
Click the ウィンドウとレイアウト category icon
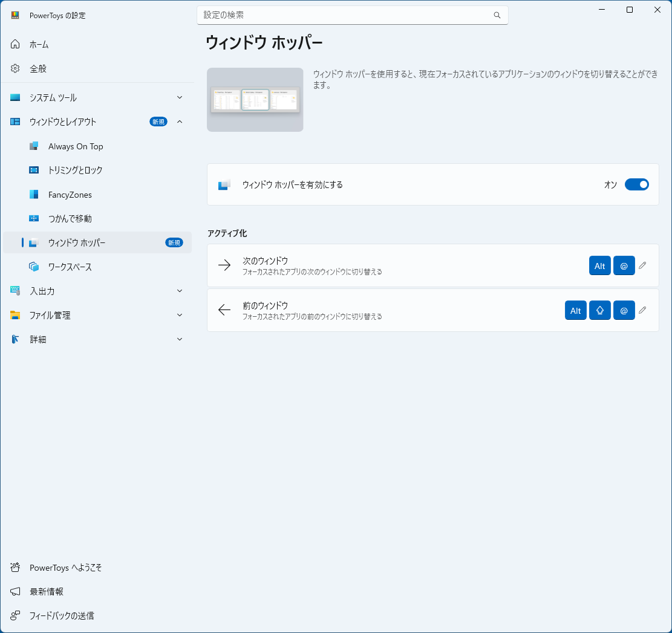pos(15,122)
